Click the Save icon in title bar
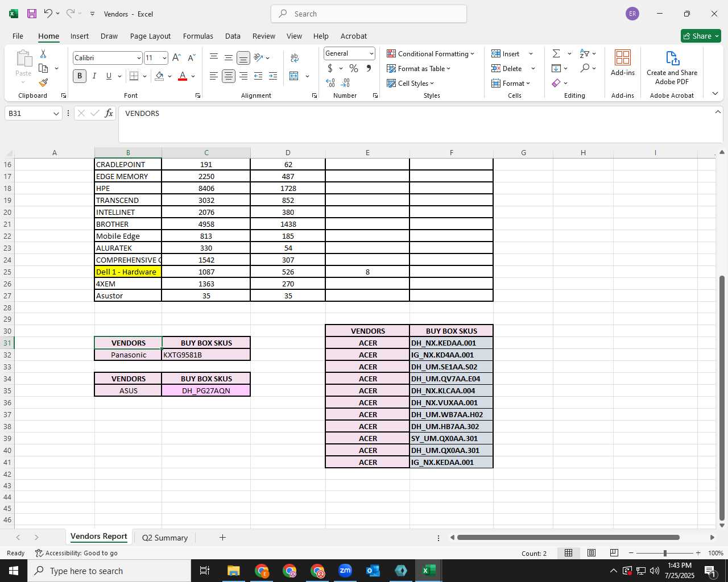Image resolution: width=728 pixels, height=582 pixels. pyautogui.click(x=32, y=14)
